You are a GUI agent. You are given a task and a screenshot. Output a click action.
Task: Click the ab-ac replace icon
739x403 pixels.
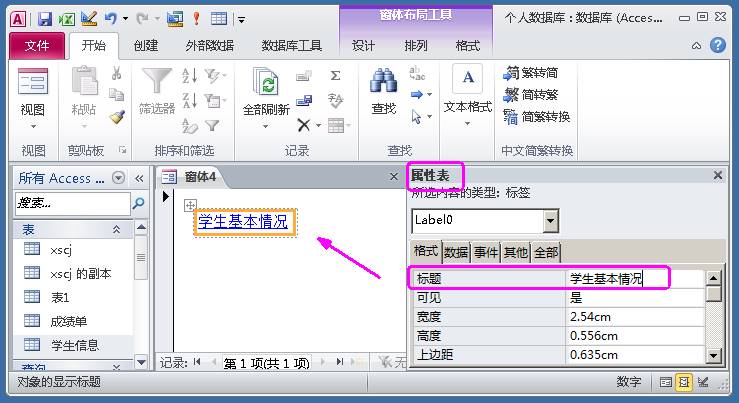click(x=417, y=74)
